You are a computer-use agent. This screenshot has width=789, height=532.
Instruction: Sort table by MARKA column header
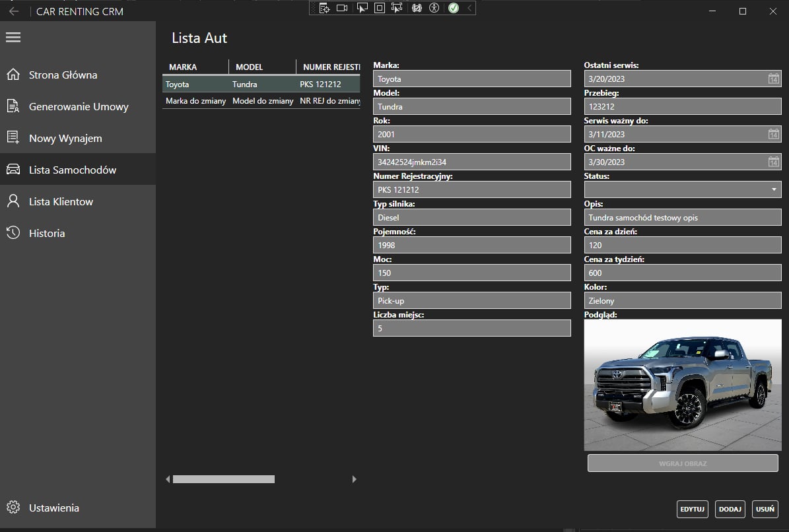pos(195,67)
